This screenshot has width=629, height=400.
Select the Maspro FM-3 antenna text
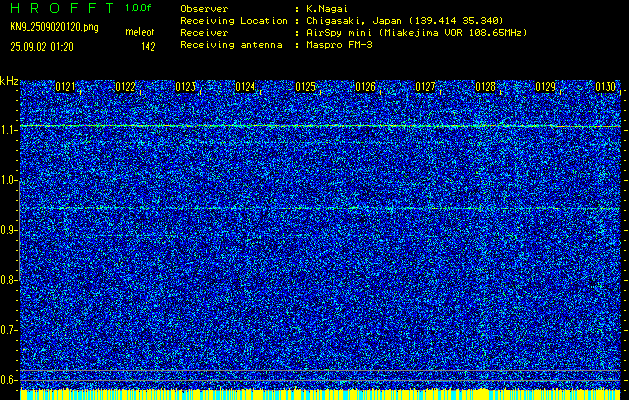pos(339,45)
